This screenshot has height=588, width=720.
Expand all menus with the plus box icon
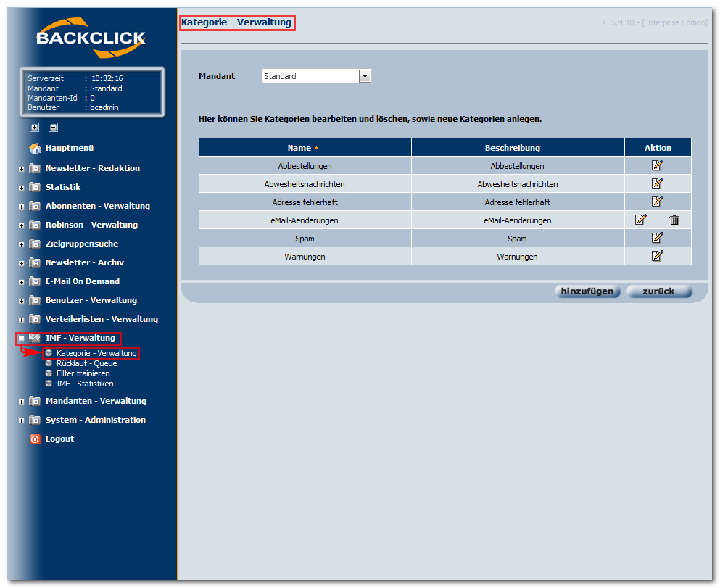pos(34,127)
